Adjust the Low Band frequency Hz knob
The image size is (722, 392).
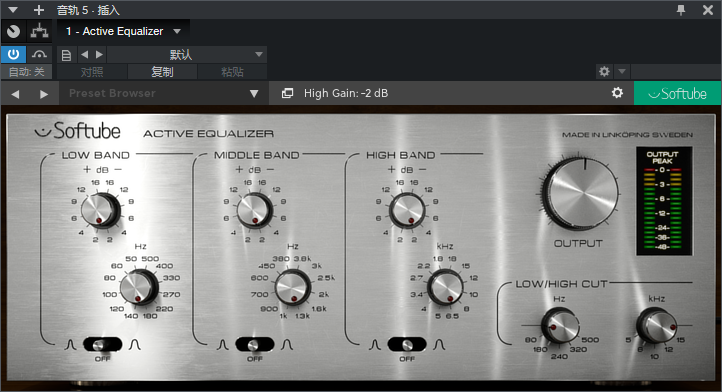coord(139,287)
